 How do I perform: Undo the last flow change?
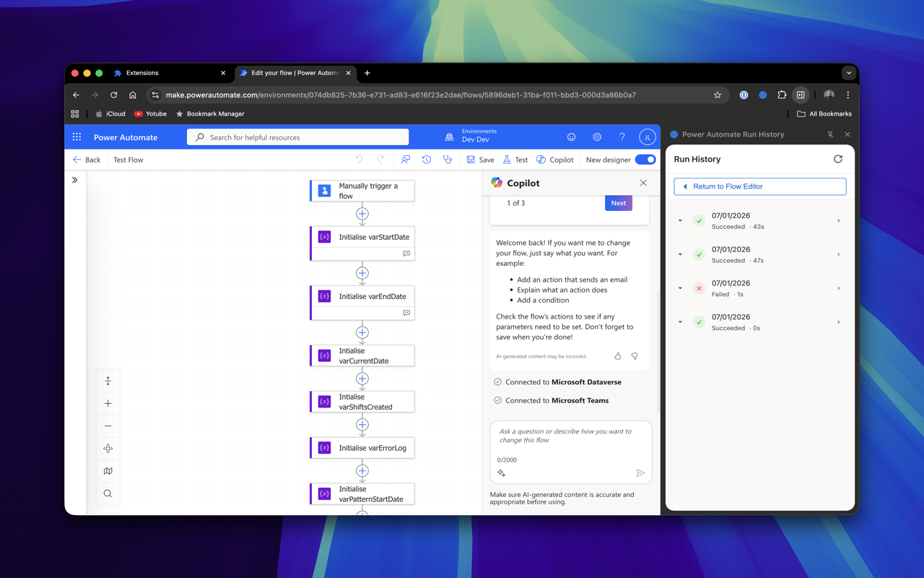click(x=359, y=160)
